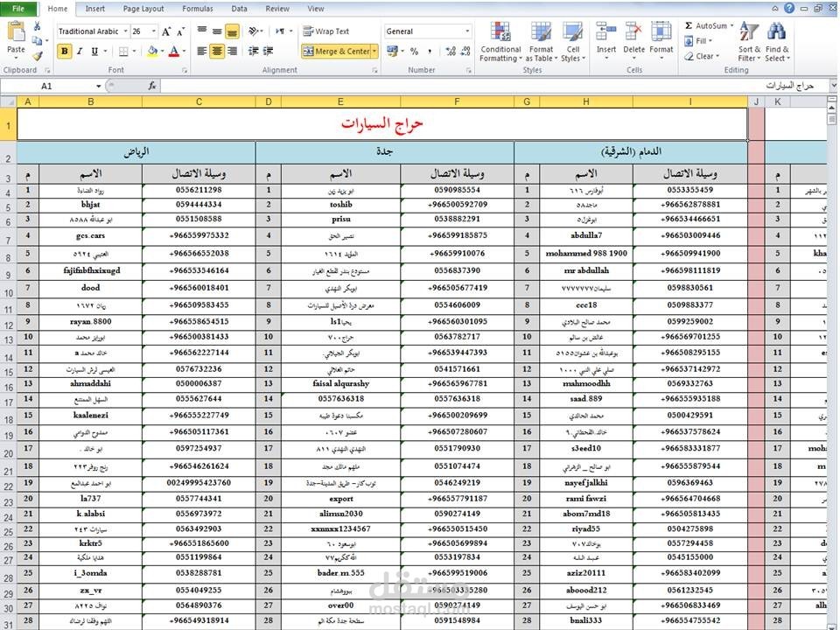Select the Format Painter brush
840x630 pixels.
pos(37,55)
